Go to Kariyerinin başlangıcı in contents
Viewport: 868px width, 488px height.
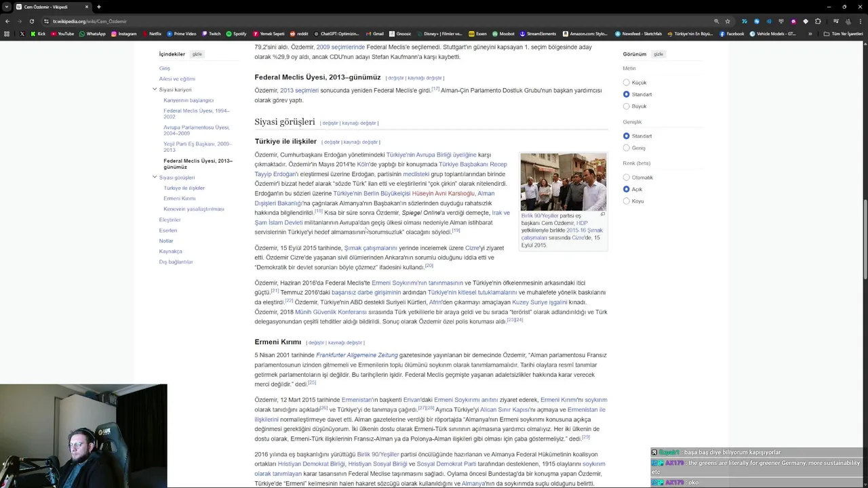[189, 100]
